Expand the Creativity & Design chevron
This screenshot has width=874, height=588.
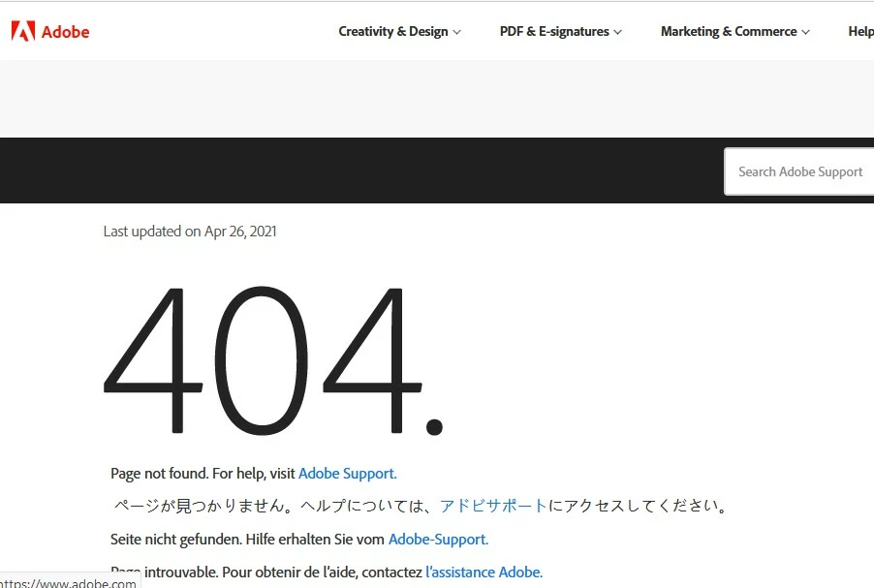[x=456, y=32]
